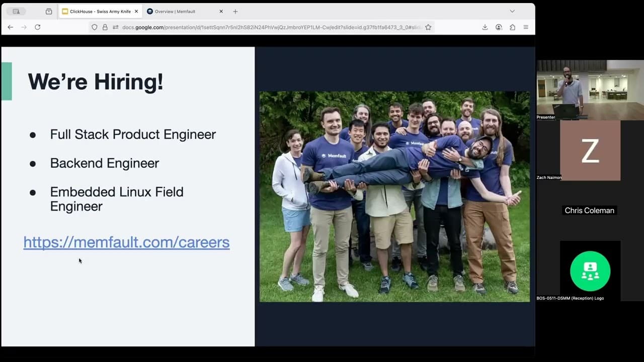Click the browser back arrow

pyautogui.click(x=11, y=27)
